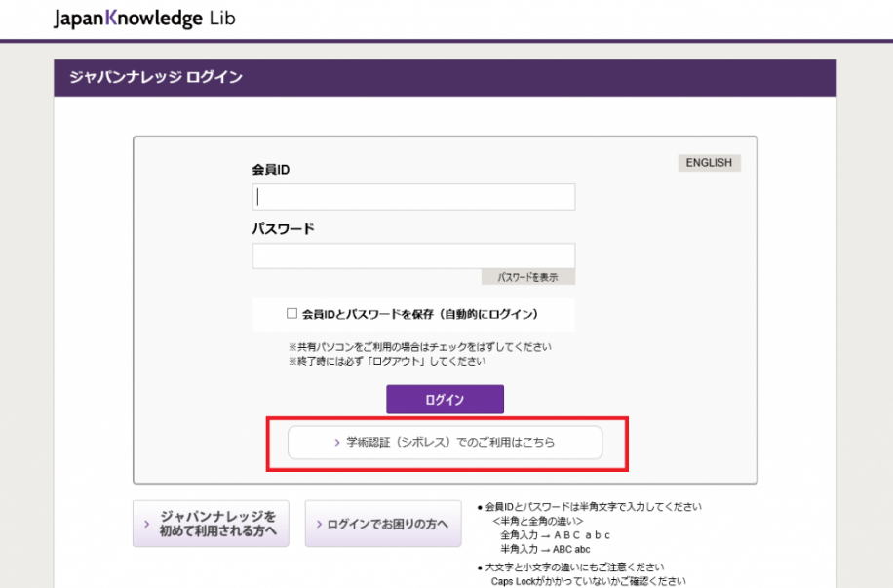Click the note ※終了時には必ず「ログアウト」してください
Screen dimensions: 893x588
pyautogui.click(x=387, y=361)
